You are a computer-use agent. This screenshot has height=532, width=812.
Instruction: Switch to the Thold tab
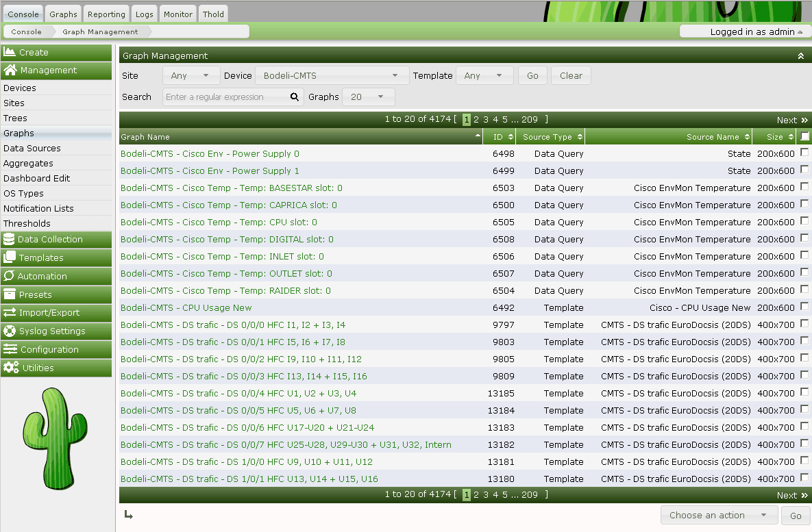pyautogui.click(x=213, y=14)
